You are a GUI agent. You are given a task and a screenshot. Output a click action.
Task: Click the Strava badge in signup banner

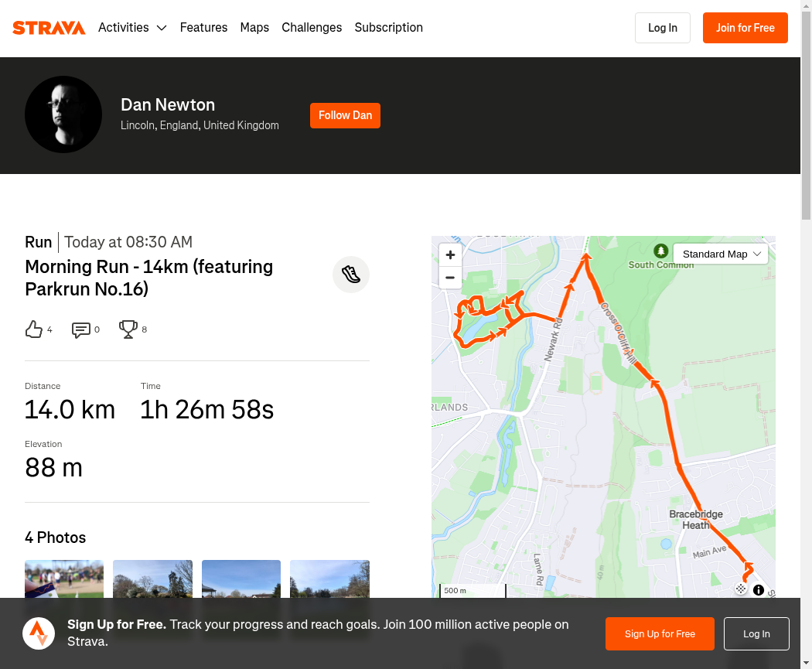[x=39, y=633]
